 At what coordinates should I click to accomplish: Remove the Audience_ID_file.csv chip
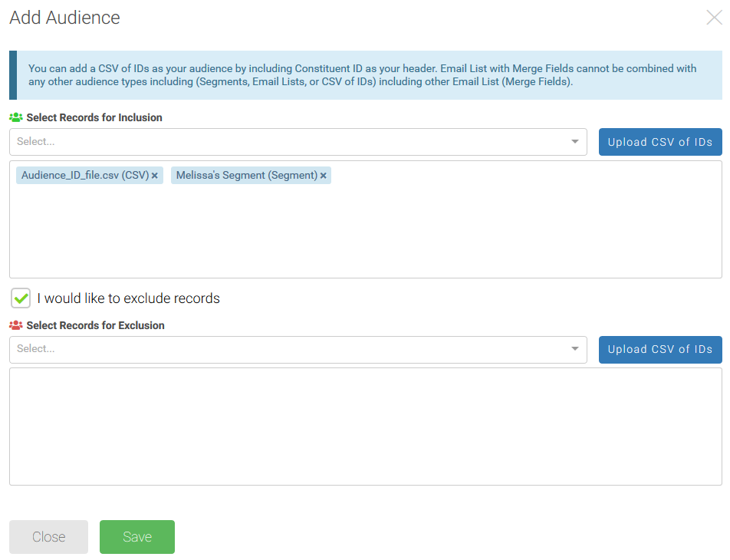155,175
